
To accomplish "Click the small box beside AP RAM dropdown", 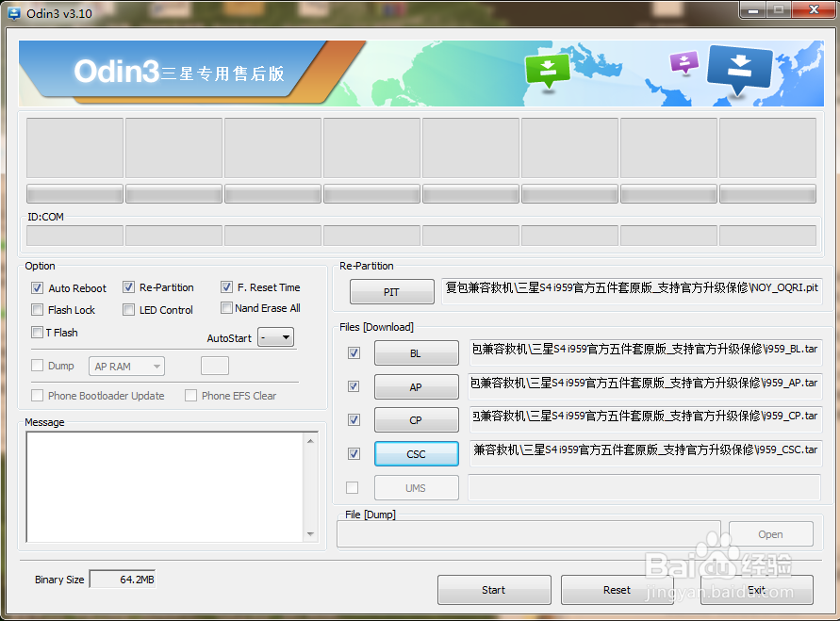I will click(215, 367).
